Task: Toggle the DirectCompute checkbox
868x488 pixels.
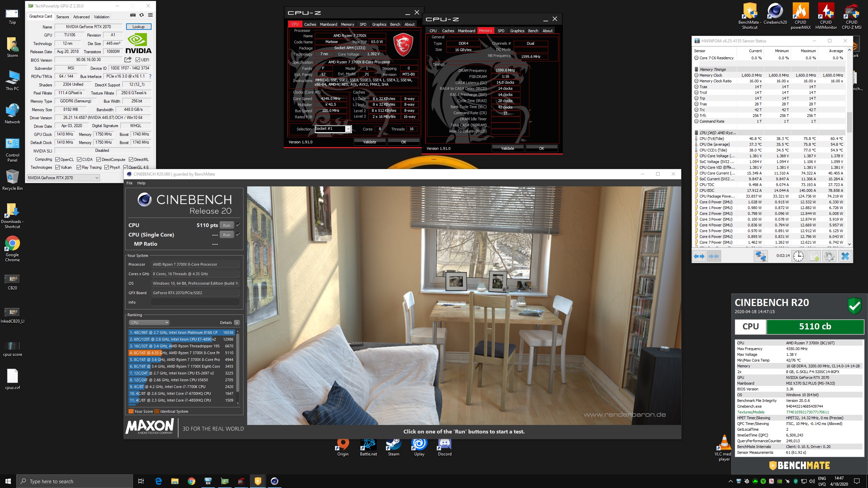Action: tap(98, 160)
